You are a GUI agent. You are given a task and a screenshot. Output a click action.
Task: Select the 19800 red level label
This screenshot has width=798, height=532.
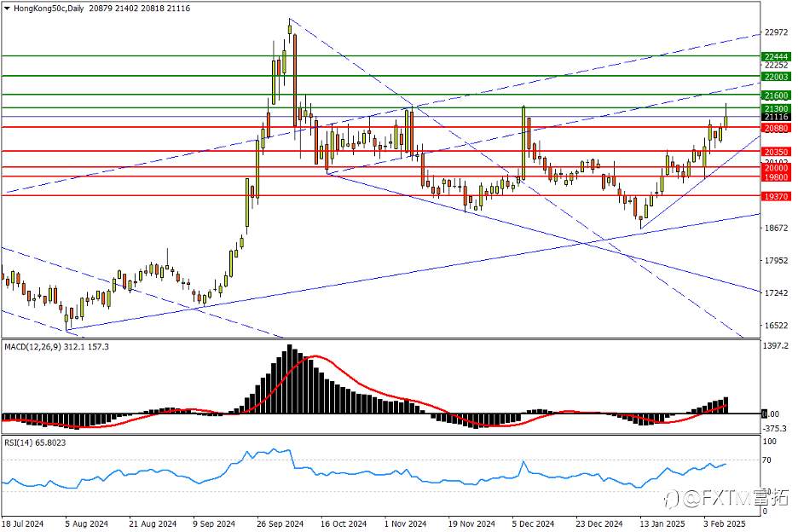(776, 177)
